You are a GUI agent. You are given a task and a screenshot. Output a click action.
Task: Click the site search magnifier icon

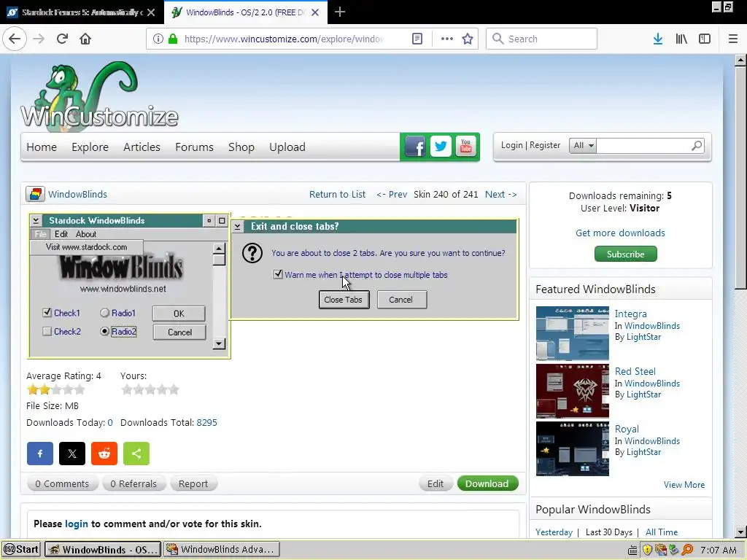[697, 145]
